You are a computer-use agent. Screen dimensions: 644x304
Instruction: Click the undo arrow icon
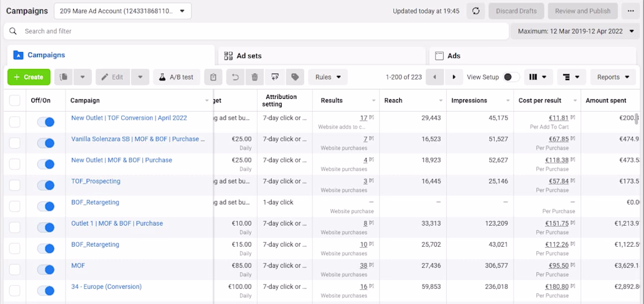coord(235,77)
